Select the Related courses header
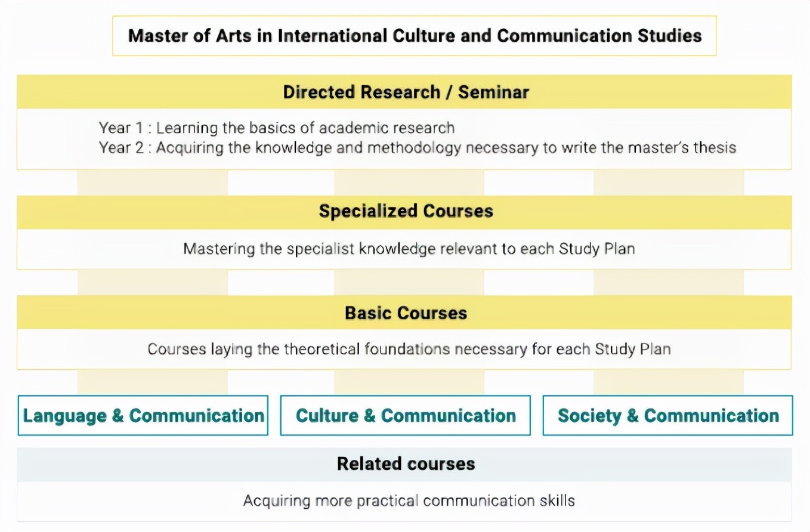810x532 pixels. click(404, 464)
